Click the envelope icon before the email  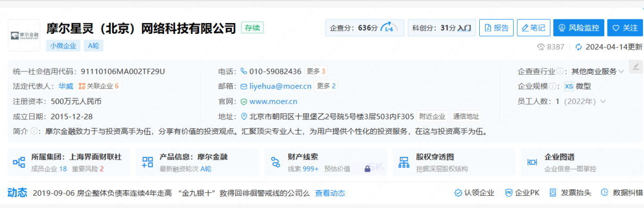[x=244, y=86]
